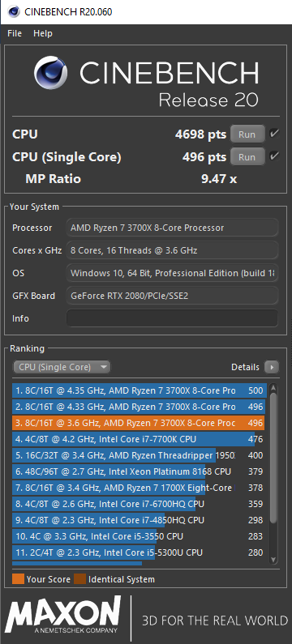This screenshot has width=292, height=644.
Task: Run the CPU multi-core benchmark
Action: [247, 134]
